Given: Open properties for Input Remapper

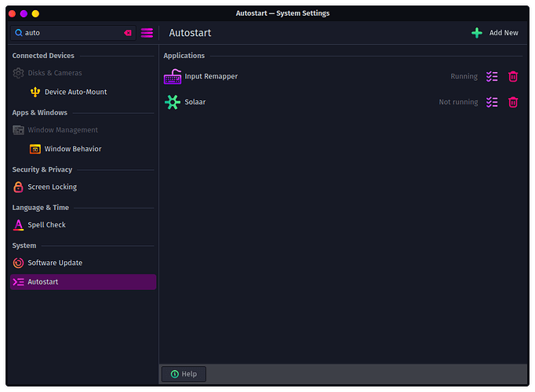Looking at the screenshot, I should pyautogui.click(x=492, y=76).
